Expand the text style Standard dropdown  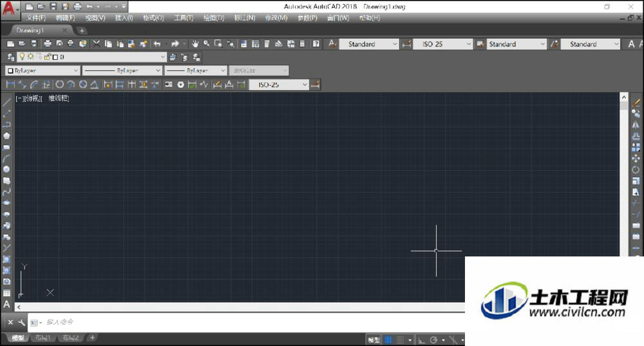tap(395, 44)
